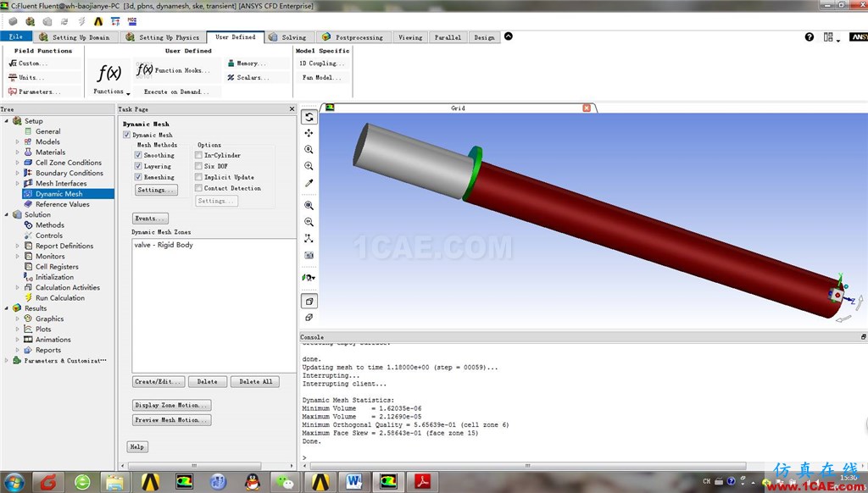The width and height of the screenshot is (868, 493).
Task: Expand the Graphics tree node
Action: point(17,319)
